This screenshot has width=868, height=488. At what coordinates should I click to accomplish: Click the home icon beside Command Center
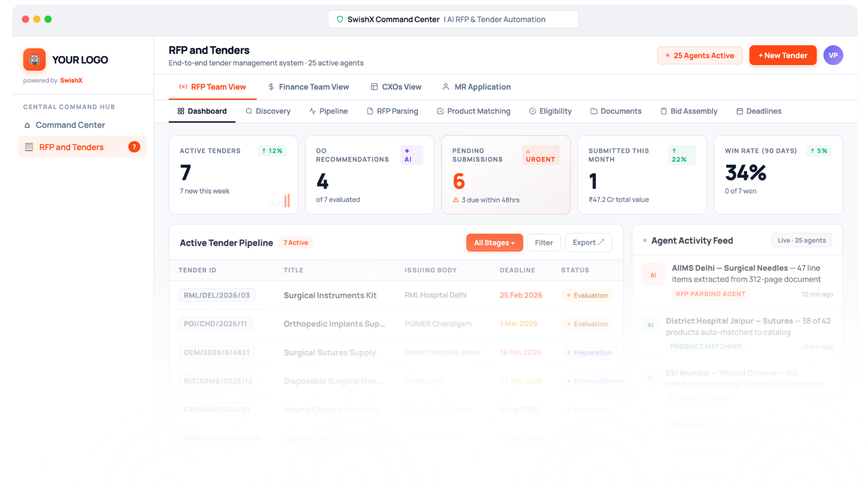tap(27, 125)
